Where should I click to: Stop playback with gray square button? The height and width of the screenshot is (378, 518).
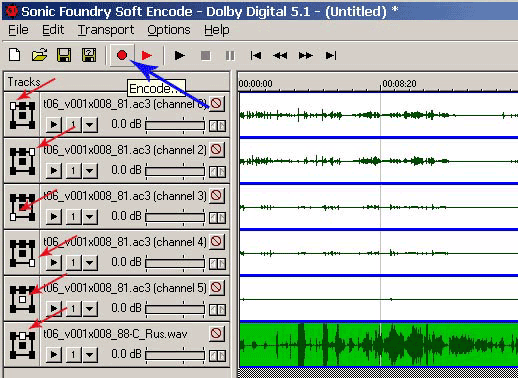(206, 56)
